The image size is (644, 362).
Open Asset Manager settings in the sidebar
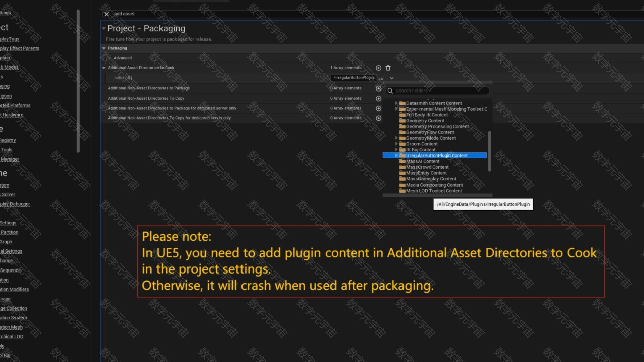[x=9, y=160]
